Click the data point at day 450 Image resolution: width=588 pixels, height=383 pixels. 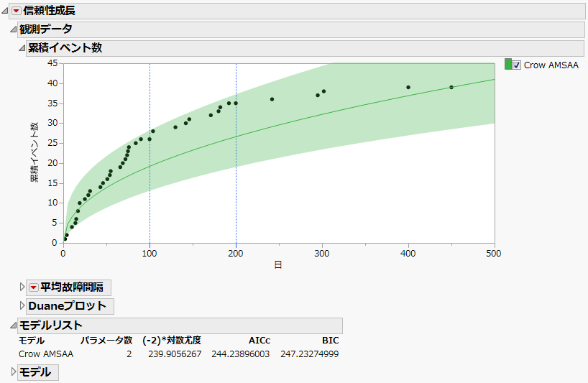coord(451,88)
